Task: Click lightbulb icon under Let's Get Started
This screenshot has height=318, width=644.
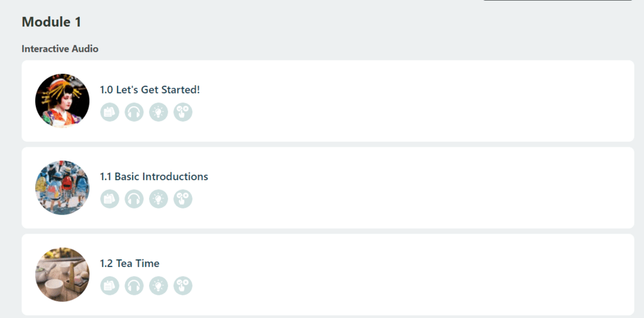Action: pyautogui.click(x=158, y=112)
